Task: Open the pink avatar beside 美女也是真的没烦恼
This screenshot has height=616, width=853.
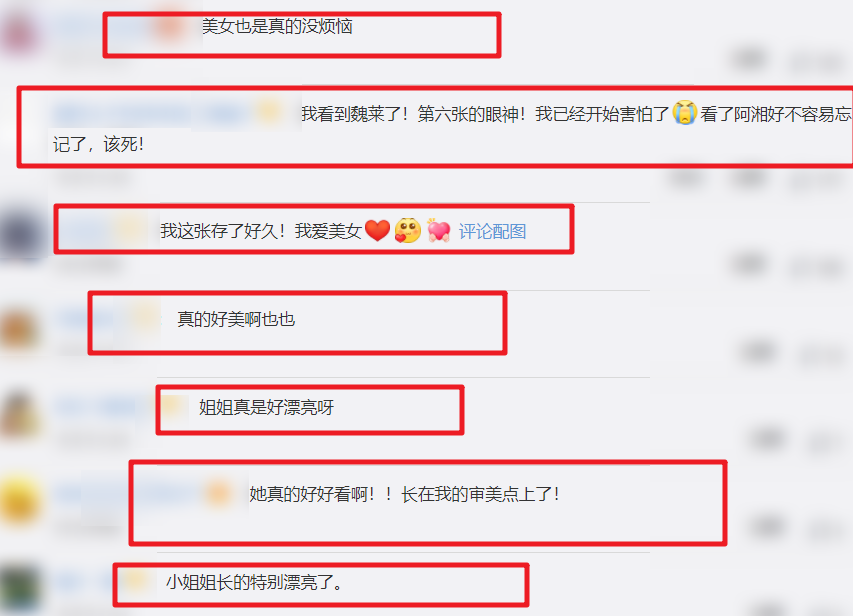Action: click(x=20, y=32)
